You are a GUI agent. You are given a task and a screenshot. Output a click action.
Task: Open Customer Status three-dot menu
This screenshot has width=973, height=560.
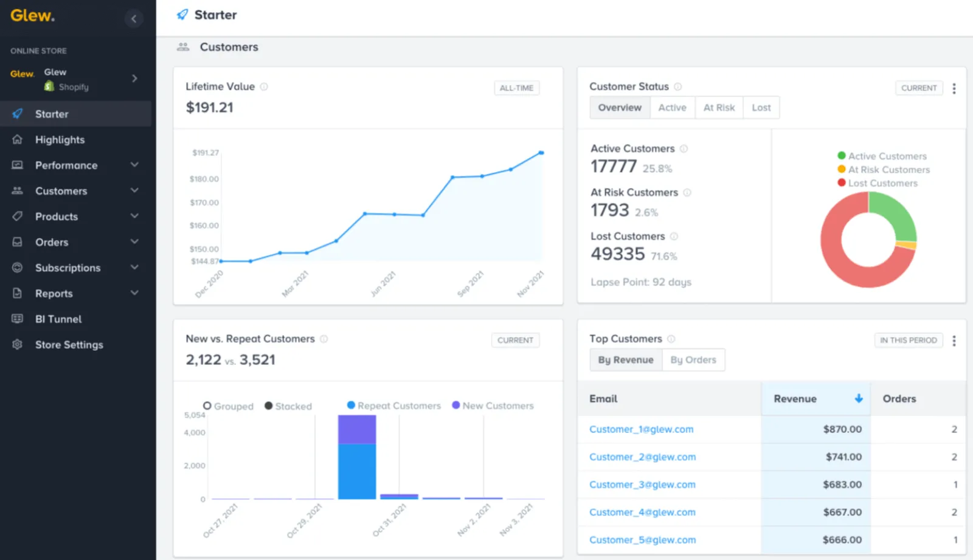(x=954, y=89)
